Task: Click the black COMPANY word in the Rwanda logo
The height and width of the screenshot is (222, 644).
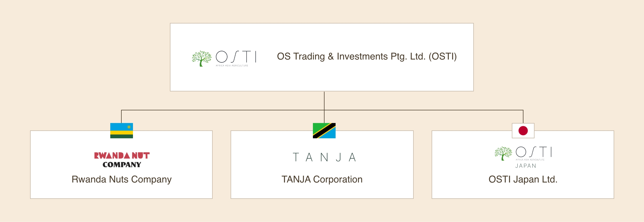Action: tap(122, 165)
